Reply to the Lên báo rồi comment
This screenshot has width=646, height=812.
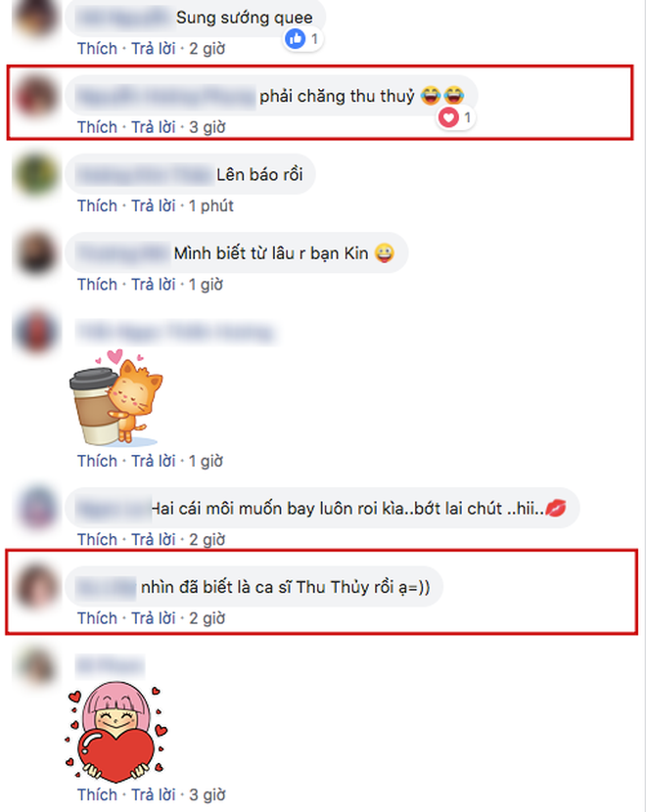tap(154, 205)
